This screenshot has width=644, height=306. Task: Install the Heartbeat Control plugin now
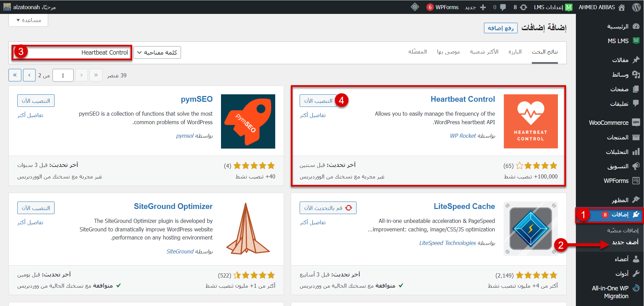point(318,101)
